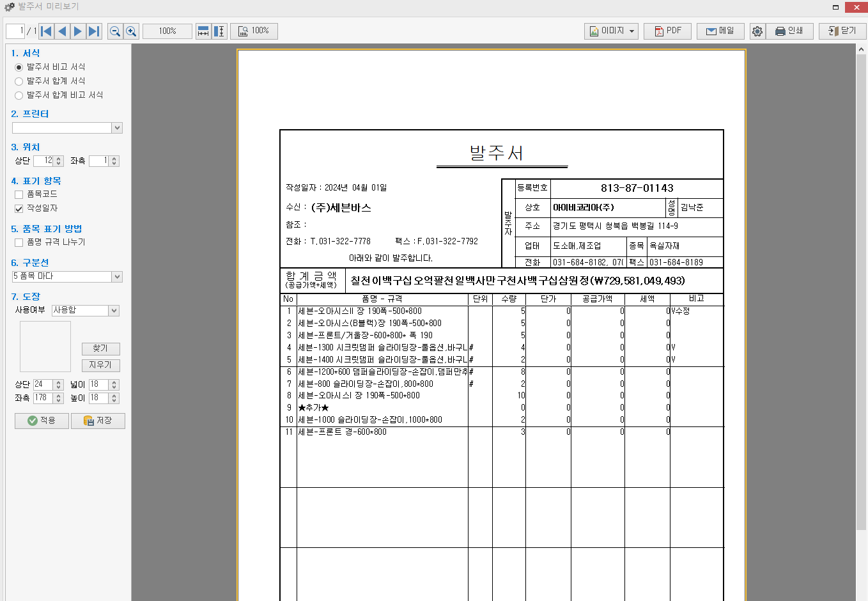
Task: Uncheck the 작성일자 checkbox
Action: [x=19, y=208]
